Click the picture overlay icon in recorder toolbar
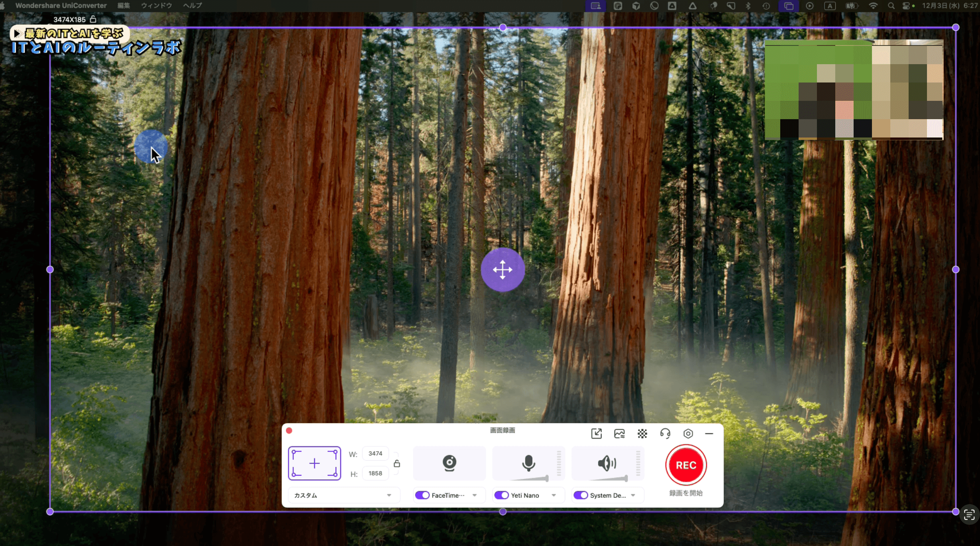This screenshot has width=980, height=546. click(x=619, y=433)
